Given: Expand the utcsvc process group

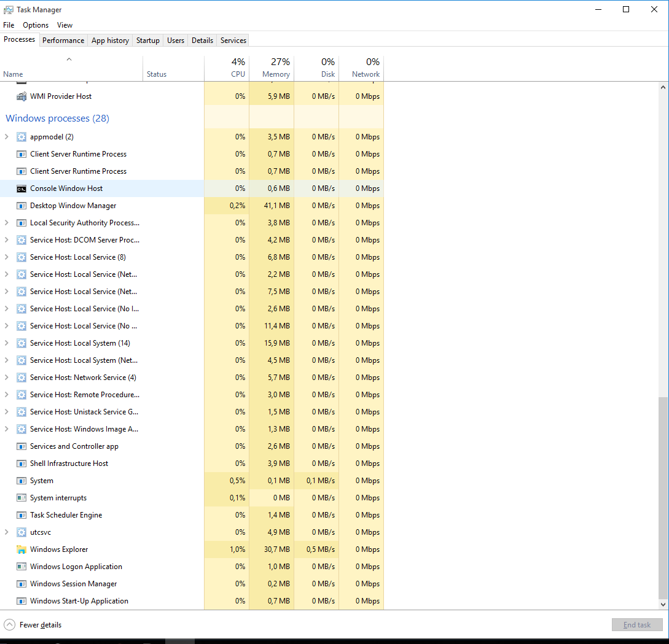Looking at the screenshot, I should [6, 532].
